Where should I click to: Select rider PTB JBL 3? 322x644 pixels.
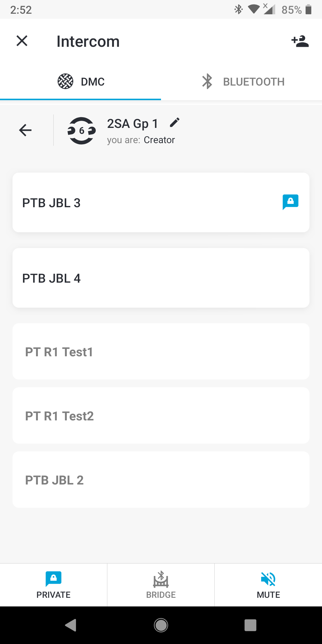click(161, 202)
